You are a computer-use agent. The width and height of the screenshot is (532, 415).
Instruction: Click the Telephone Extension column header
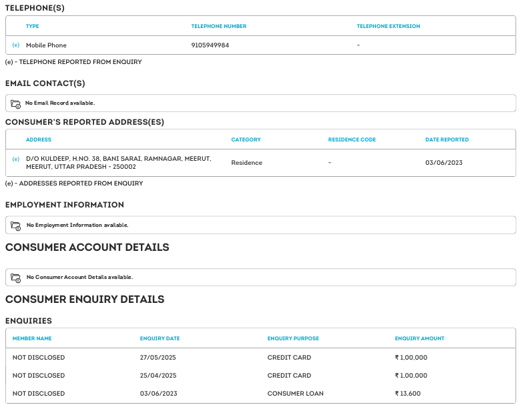pyautogui.click(x=388, y=27)
